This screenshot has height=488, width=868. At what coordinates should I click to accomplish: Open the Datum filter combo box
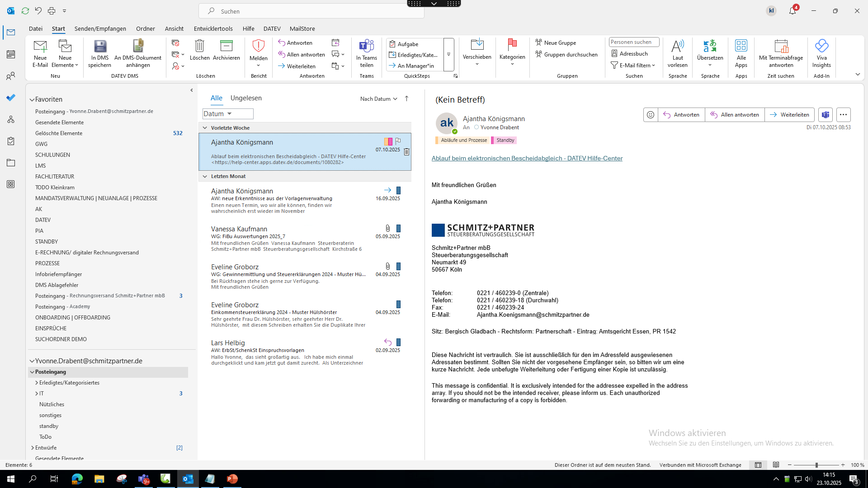(x=228, y=114)
